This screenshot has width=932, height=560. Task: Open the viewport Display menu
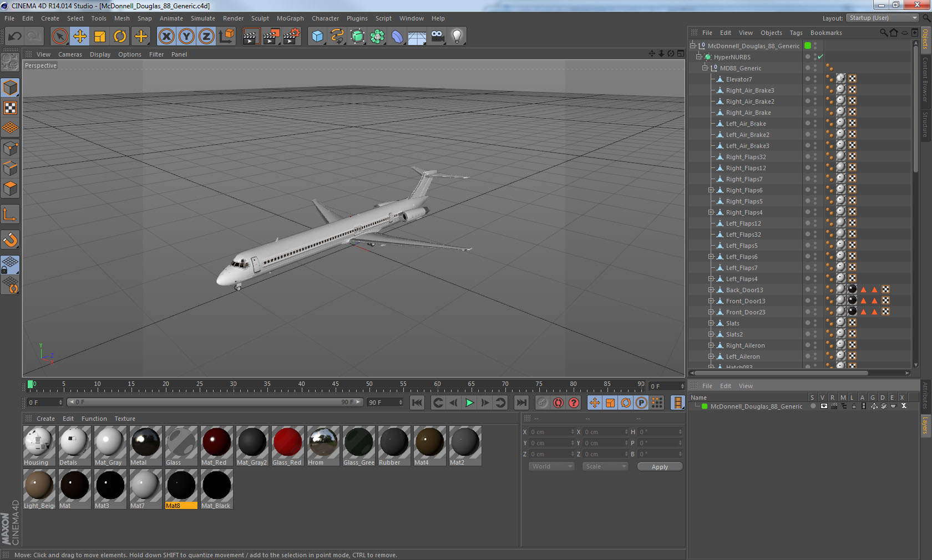[100, 54]
